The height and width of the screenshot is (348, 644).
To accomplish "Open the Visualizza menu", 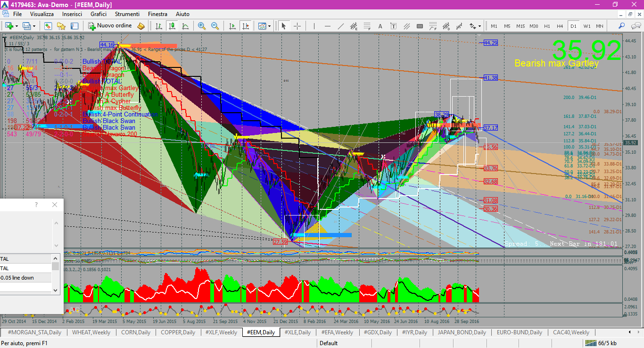I will [42, 14].
